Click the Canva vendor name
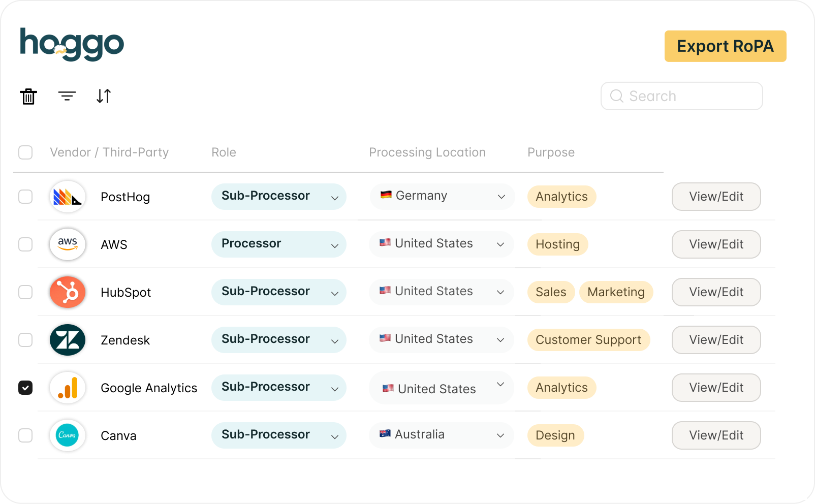 (118, 436)
